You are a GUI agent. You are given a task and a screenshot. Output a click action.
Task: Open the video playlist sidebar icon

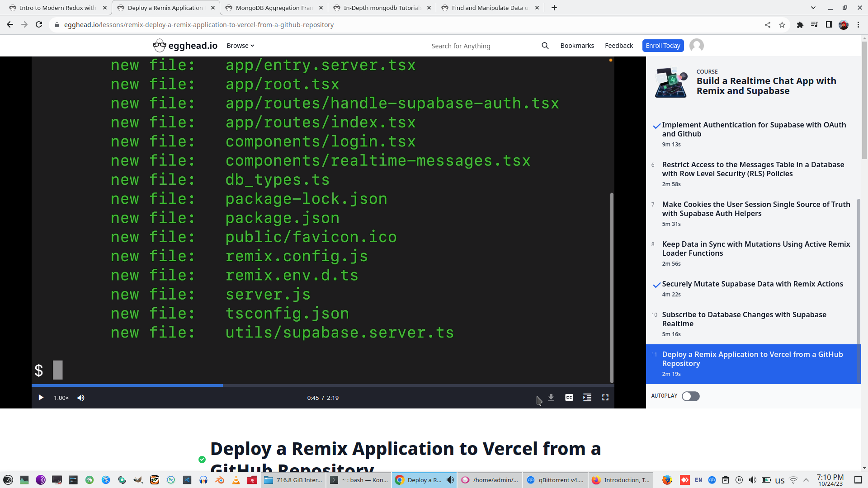587,398
